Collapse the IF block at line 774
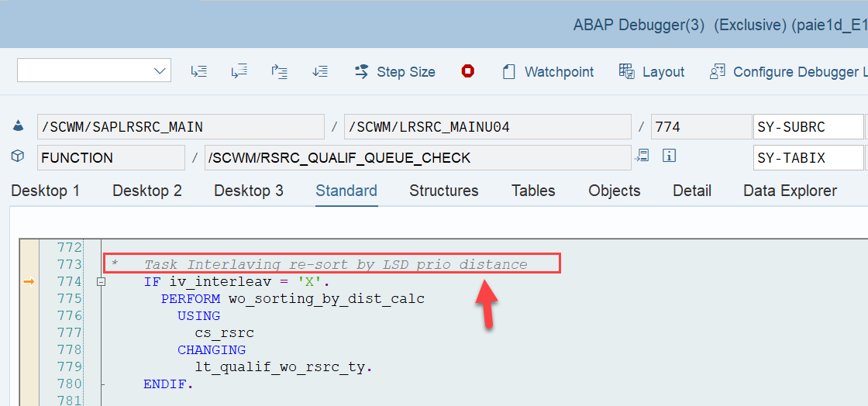This screenshot has width=868, height=406. coord(101,282)
